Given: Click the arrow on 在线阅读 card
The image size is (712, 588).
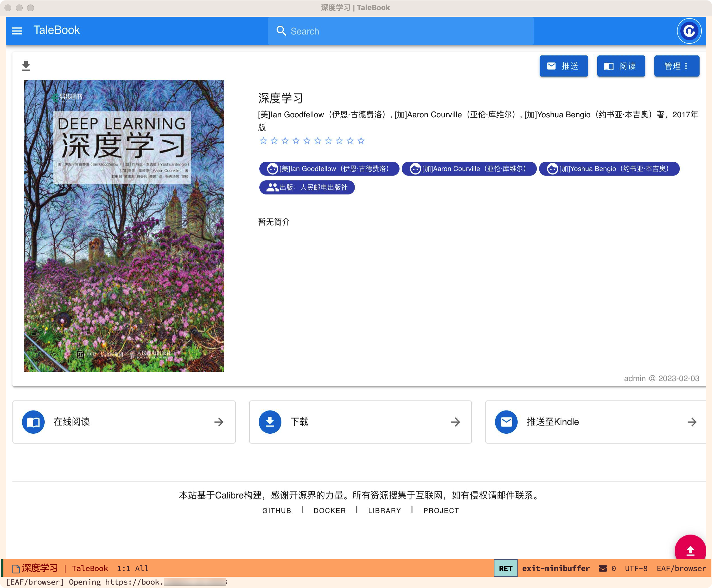Looking at the screenshot, I should tap(219, 422).
